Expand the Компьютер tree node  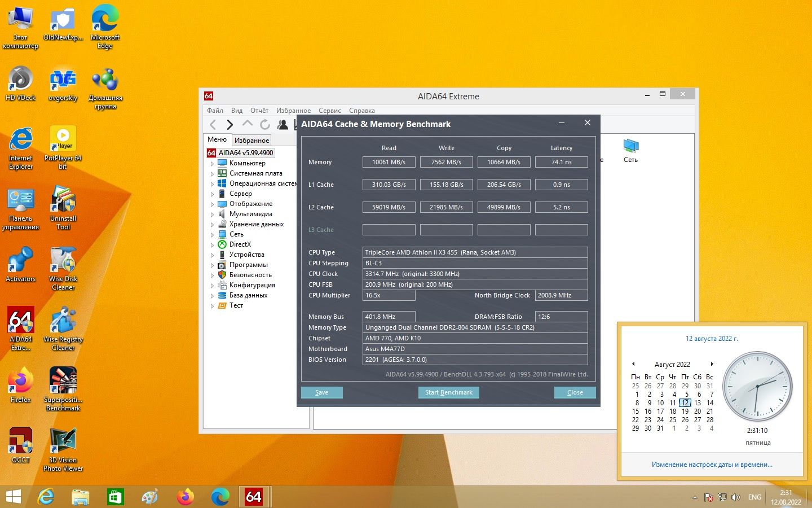[x=213, y=164]
